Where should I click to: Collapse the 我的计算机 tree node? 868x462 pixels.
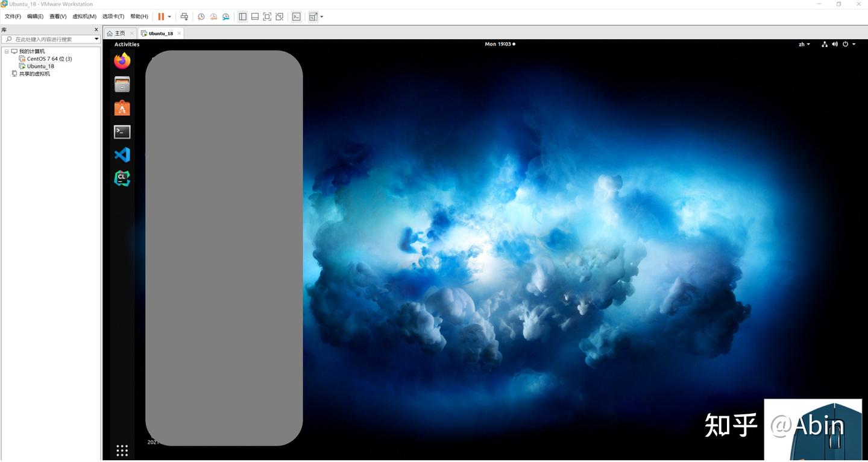7,51
